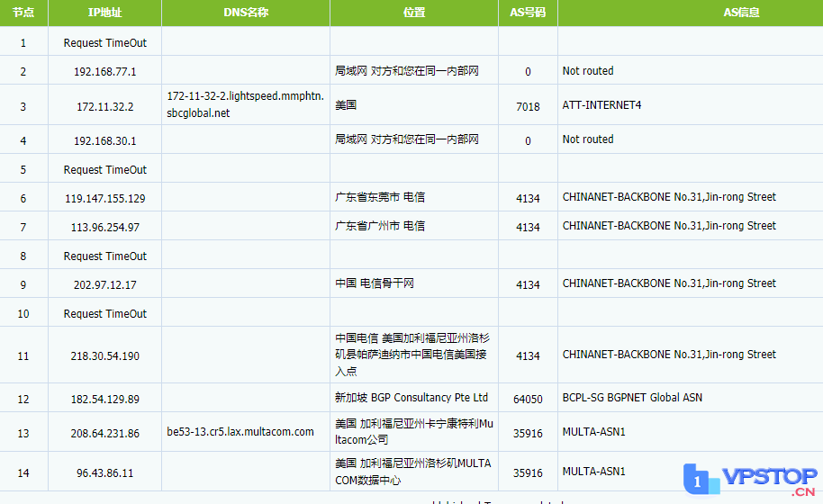This screenshot has height=504, width=823.
Task: Select IP address 202.97.12.17
Action: pos(105,285)
